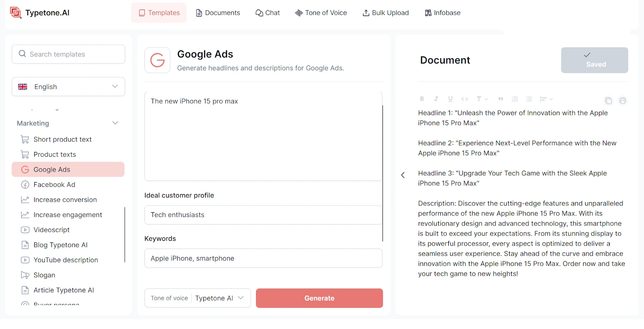Collapse the Marketing category
644x329 pixels.
tap(68, 123)
